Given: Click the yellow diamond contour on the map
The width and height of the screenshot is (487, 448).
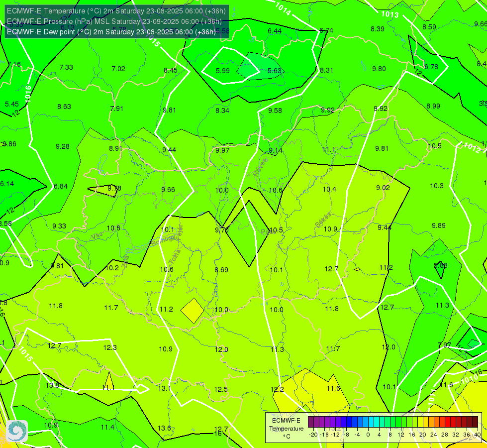Looking at the screenshot, I should tap(192, 311).
